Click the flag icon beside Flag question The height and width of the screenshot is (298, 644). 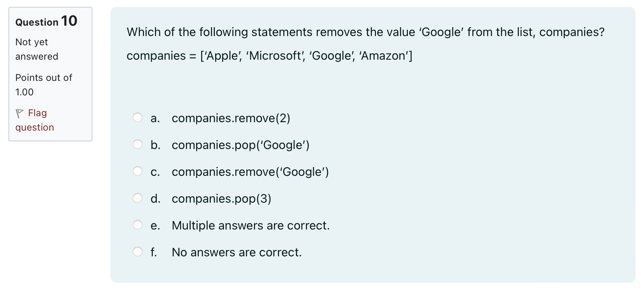click(20, 114)
